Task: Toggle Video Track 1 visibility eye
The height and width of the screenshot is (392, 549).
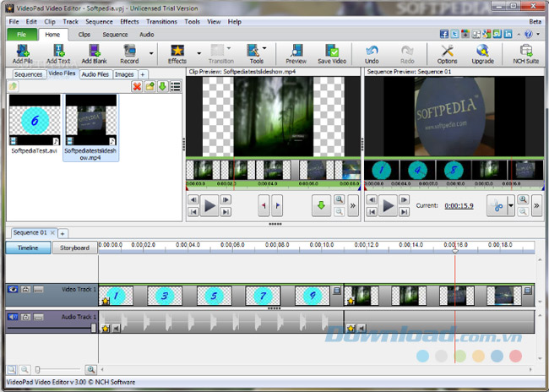Action: [x=13, y=290]
